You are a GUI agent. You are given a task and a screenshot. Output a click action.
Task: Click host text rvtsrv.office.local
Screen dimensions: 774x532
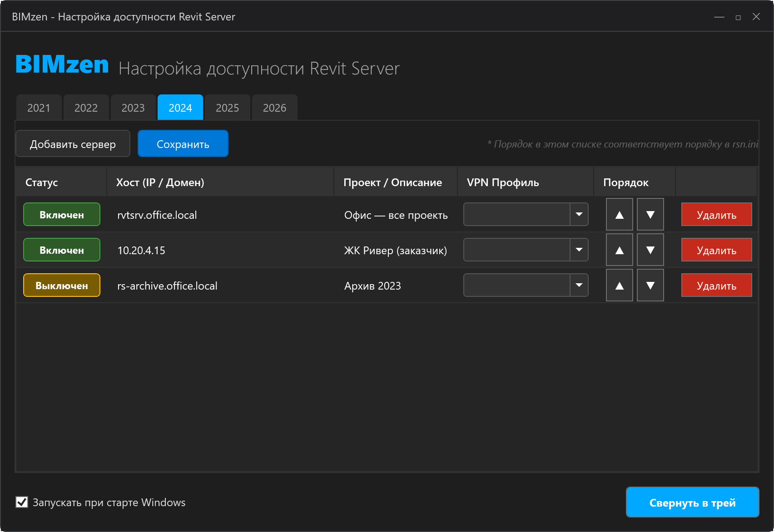[157, 215]
